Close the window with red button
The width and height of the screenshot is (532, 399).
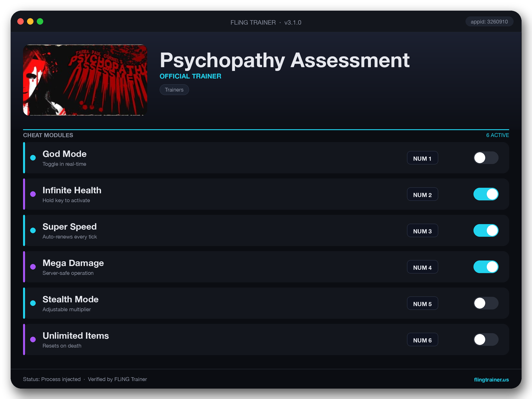coord(20,22)
